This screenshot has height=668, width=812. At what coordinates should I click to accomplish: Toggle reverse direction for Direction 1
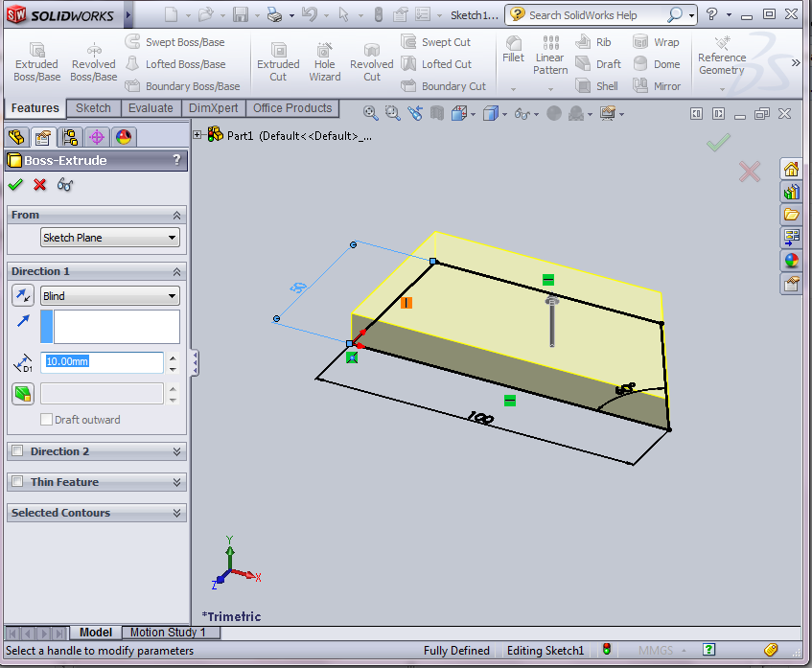(22, 295)
